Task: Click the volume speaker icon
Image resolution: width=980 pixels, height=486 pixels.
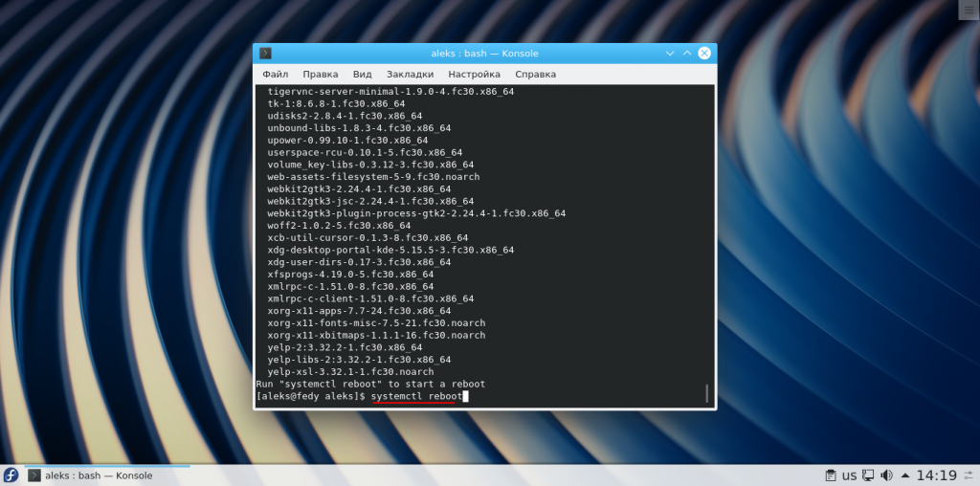Action: [x=885, y=475]
